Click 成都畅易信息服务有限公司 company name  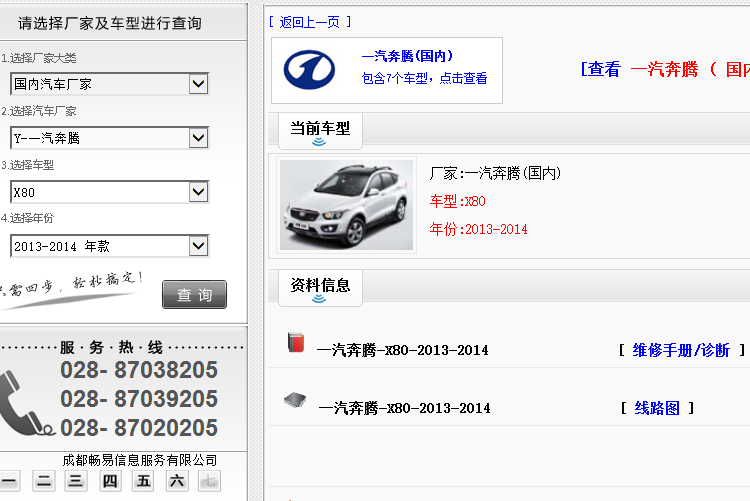click(x=140, y=460)
